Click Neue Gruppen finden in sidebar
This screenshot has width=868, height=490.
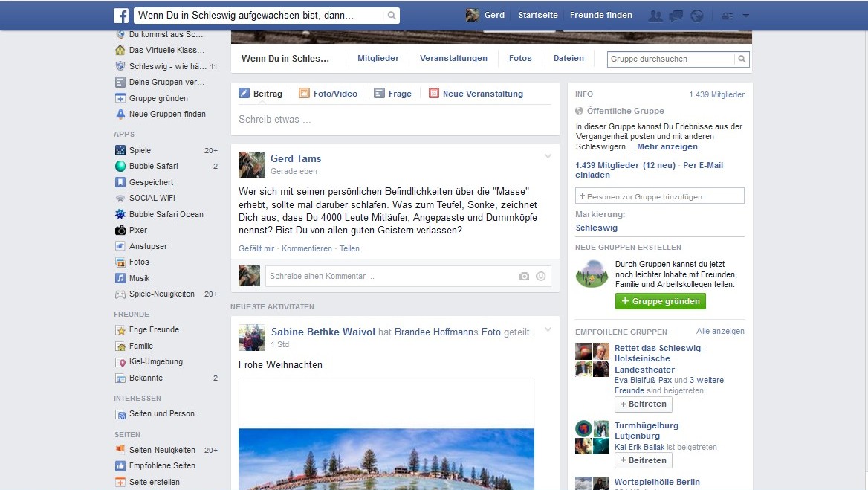coord(166,114)
